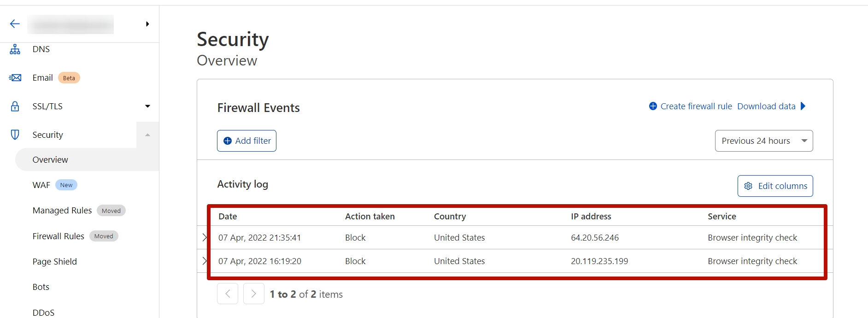Open the Bots menu item
The image size is (868, 318).
pos(41,287)
